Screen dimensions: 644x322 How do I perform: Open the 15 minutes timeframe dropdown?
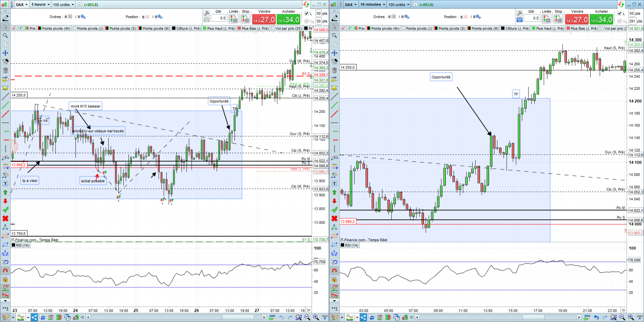click(x=372, y=5)
